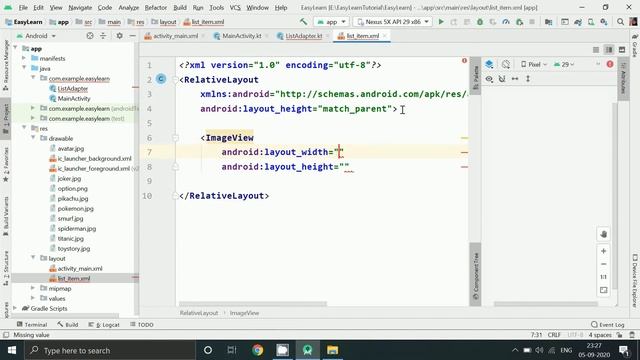Click RelativeLayout in the breadcrumb bar

point(199,313)
